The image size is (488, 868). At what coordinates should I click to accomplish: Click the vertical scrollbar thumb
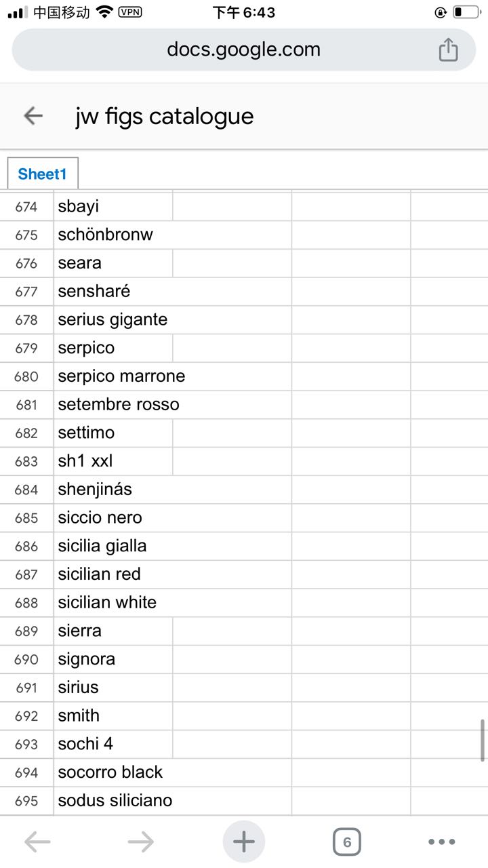pyautogui.click(x=483, y=741)
